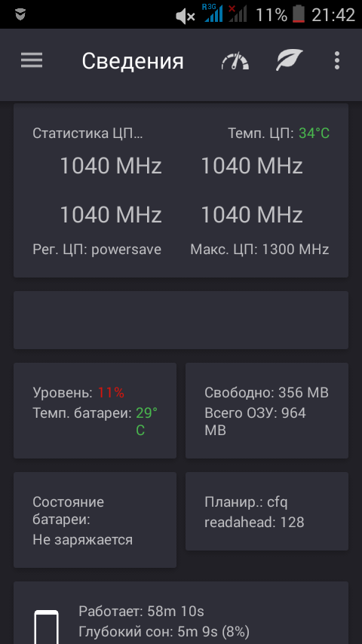Viewport: 362px width, 644px height.
Task: Tap the Сведения title
Action: 132,61
